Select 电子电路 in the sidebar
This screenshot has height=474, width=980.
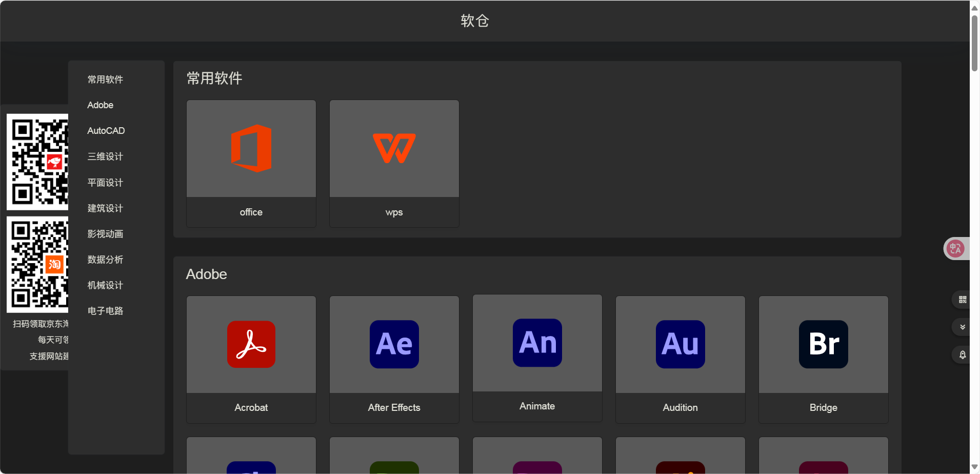(105, 311)
